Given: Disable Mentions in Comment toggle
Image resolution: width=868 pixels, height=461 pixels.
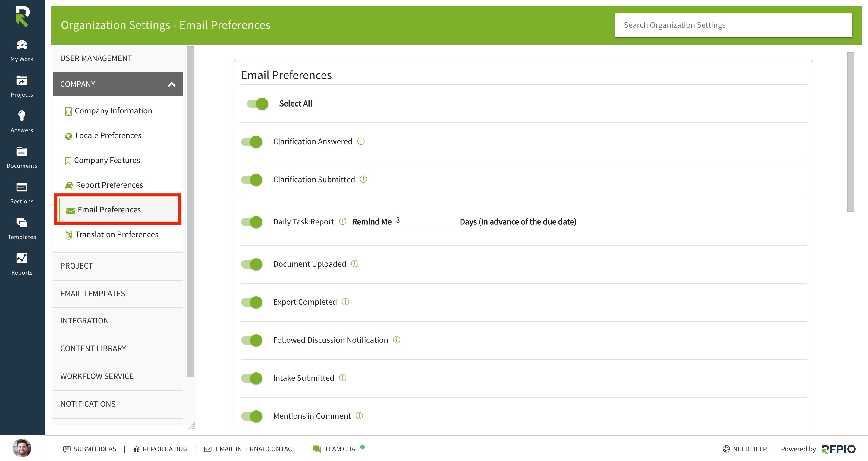Looking at the screenshot, I should click(x=252, y=416).
